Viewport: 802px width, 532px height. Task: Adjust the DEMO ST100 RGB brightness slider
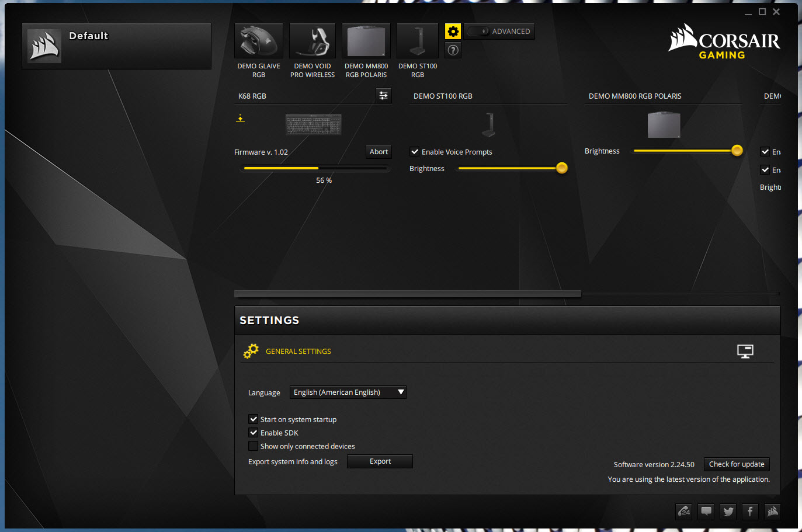pos(513,168)
